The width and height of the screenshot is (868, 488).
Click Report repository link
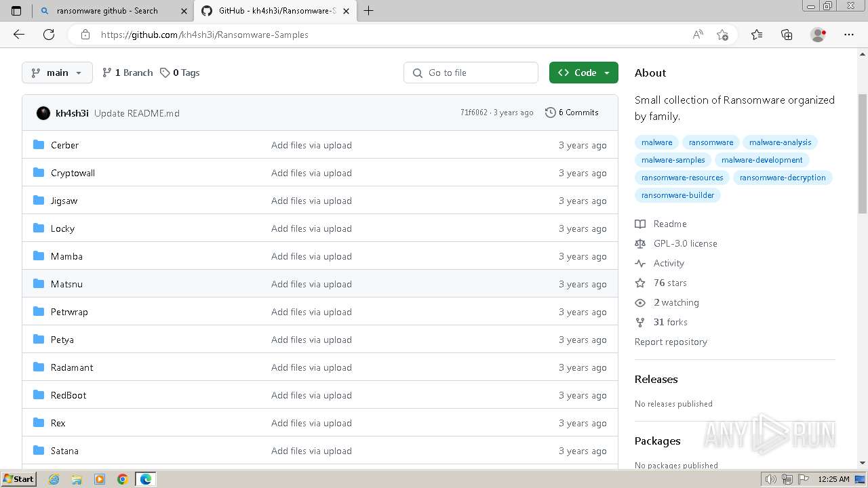click(x=671, y=342)
